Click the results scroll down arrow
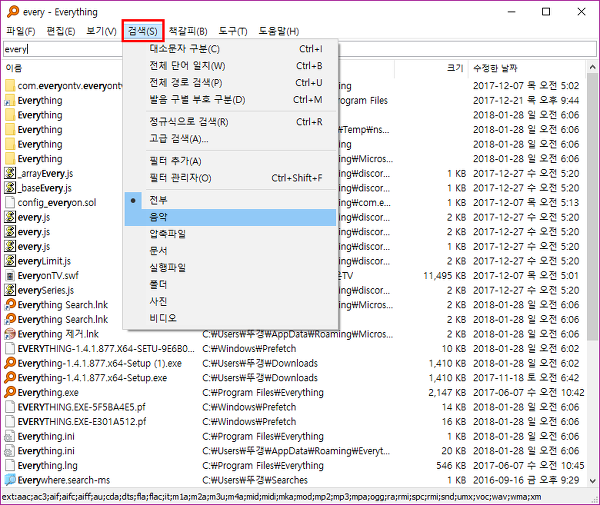 (592, 481)
